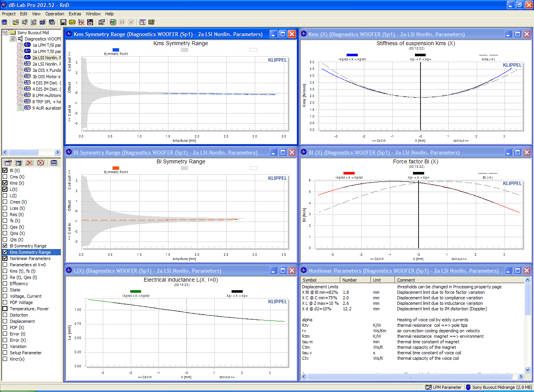Click the Comment column header

[x=459, y=280]
